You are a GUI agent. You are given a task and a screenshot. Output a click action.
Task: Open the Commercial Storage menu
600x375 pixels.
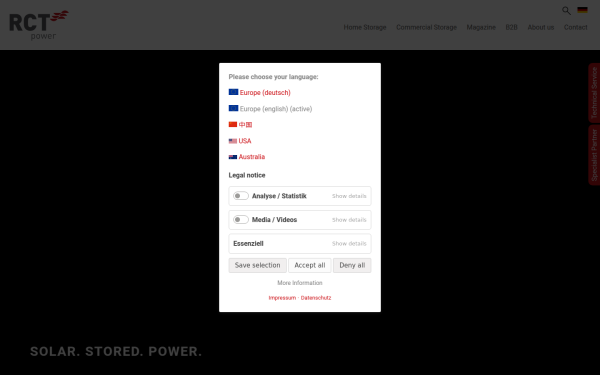[426, 27]
